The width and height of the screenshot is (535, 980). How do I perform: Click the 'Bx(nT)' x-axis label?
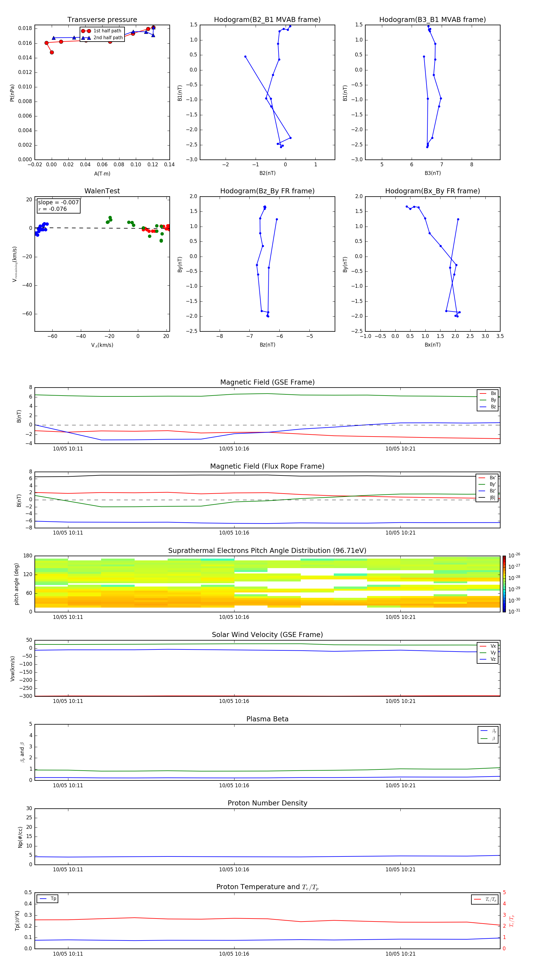click(x=432, y=345)
